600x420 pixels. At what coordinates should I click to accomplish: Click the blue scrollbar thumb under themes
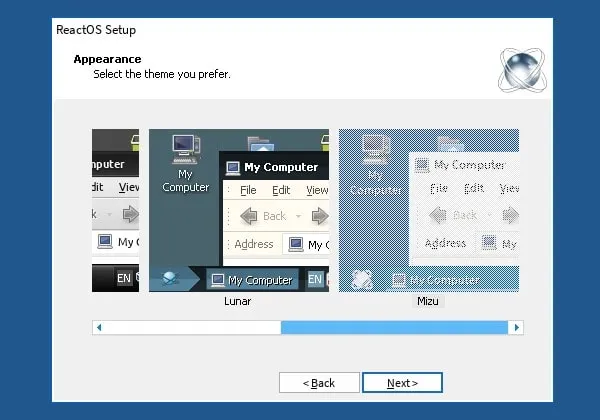[394, 327]
